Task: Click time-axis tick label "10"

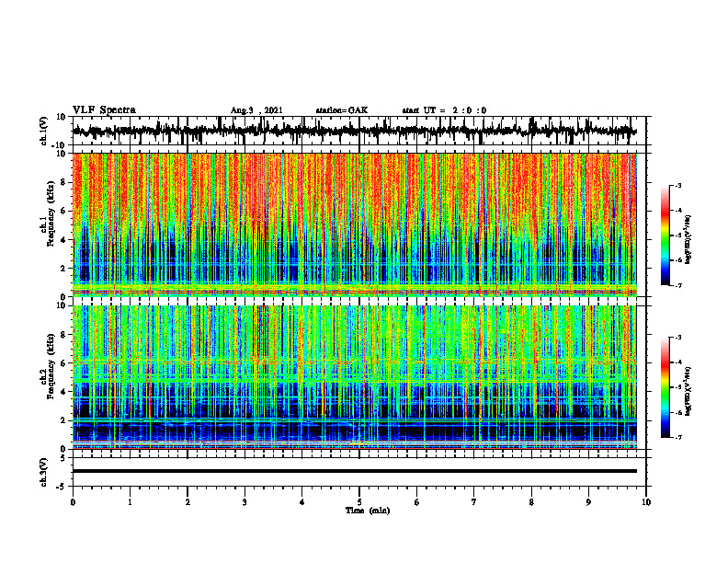Action: [646, 502]
